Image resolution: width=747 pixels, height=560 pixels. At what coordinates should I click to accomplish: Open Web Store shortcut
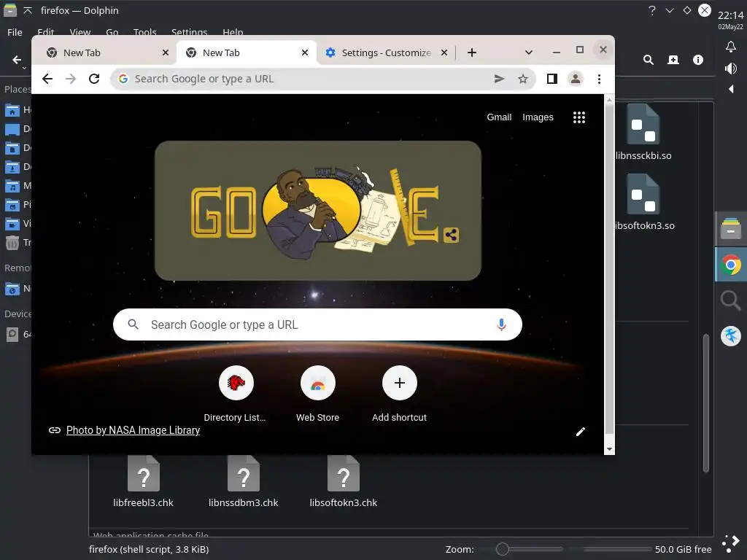coord(318,383)
